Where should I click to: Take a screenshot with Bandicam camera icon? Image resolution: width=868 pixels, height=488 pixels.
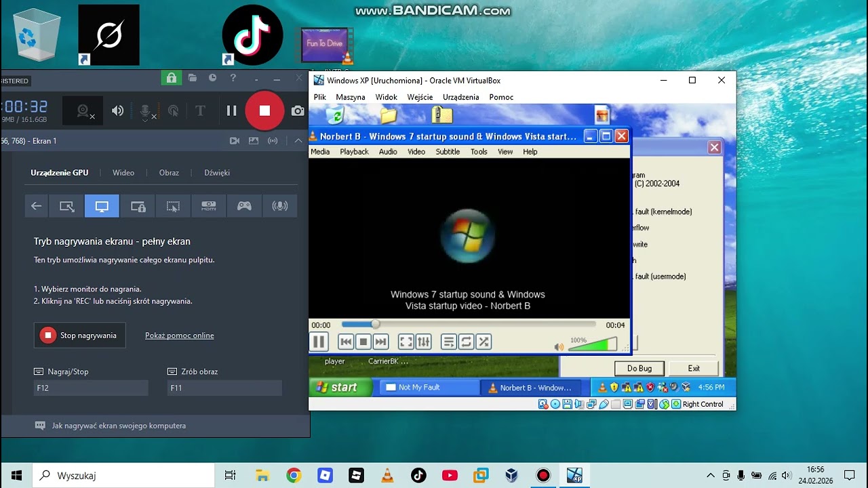[298, 110]
